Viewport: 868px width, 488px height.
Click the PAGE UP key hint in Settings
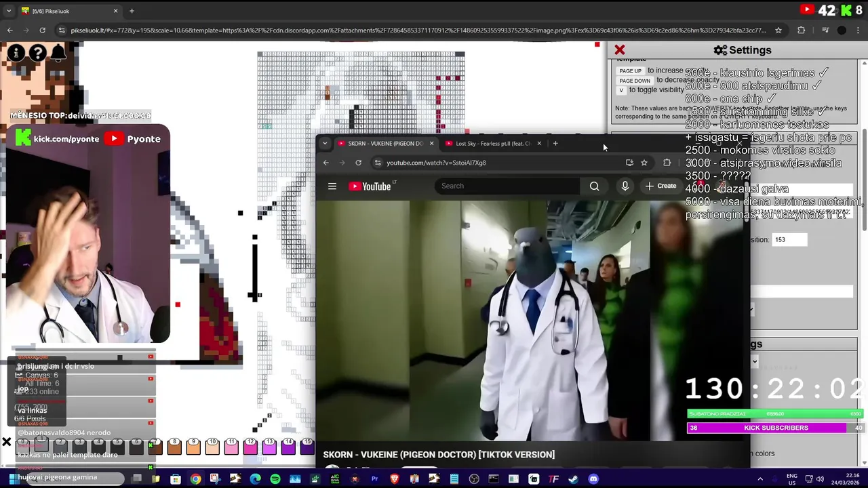tap(630, 70)
